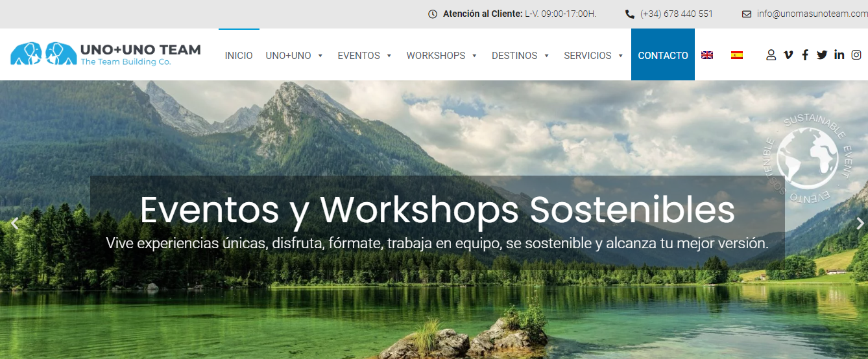
Task: Open the LinkedIn icon
Action: tap(839, 54)
